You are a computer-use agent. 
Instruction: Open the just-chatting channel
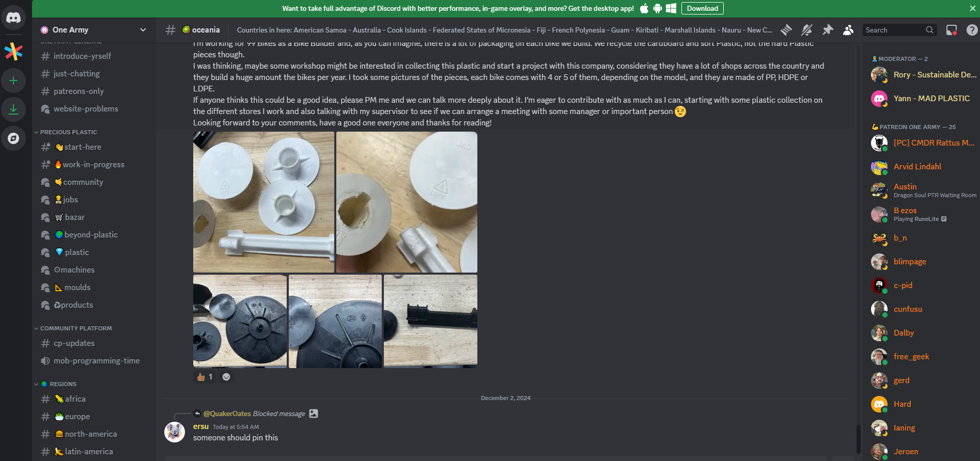[76, 74]
